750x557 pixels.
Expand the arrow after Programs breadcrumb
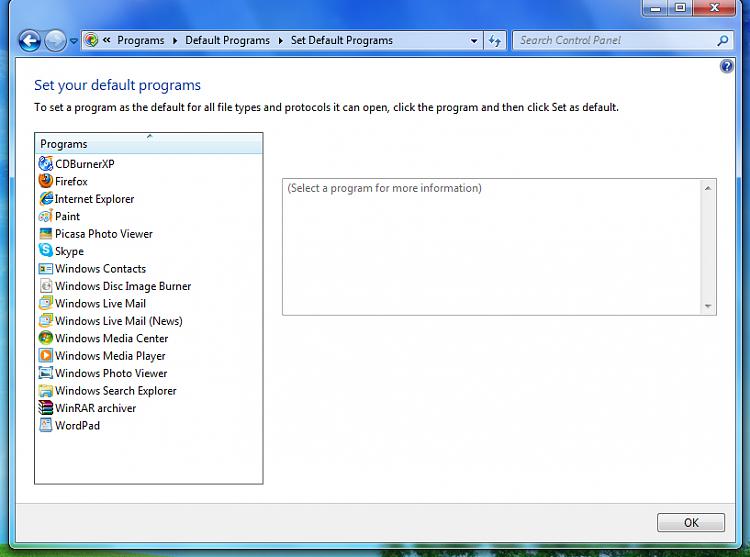[x=175, y=41]
